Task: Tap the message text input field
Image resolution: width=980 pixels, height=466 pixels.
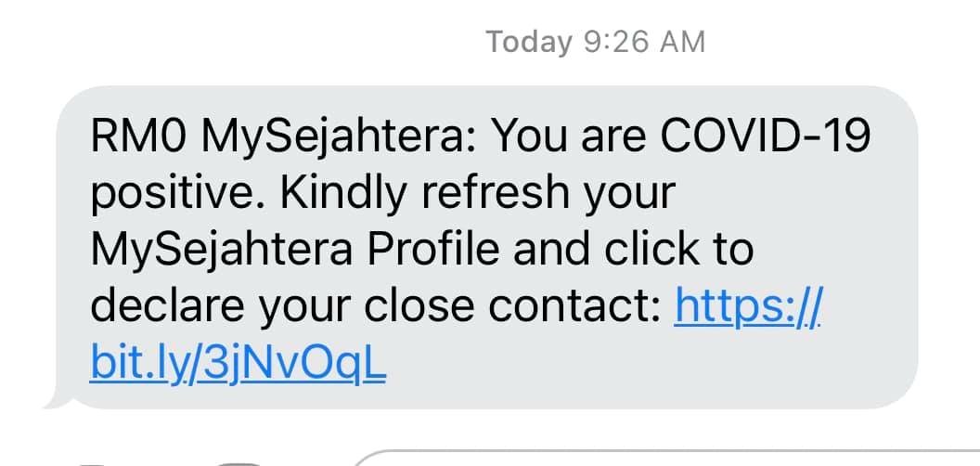Action: (x=665, y=458)
